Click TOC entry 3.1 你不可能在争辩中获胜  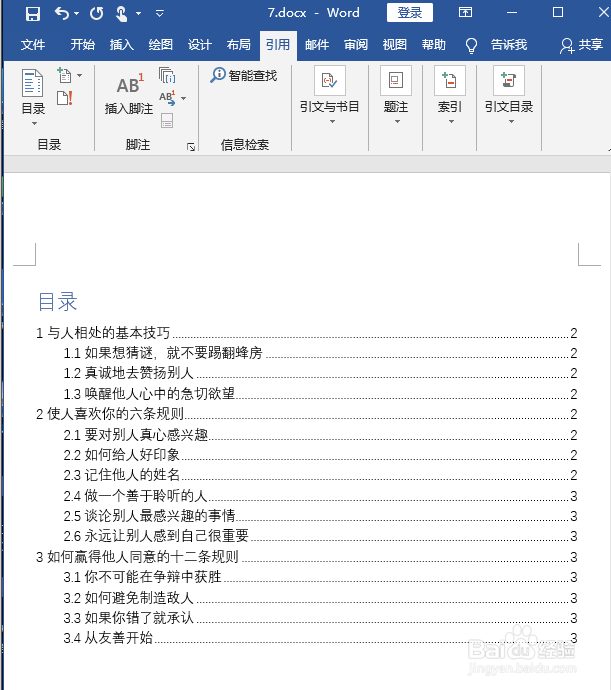(320, 577)
